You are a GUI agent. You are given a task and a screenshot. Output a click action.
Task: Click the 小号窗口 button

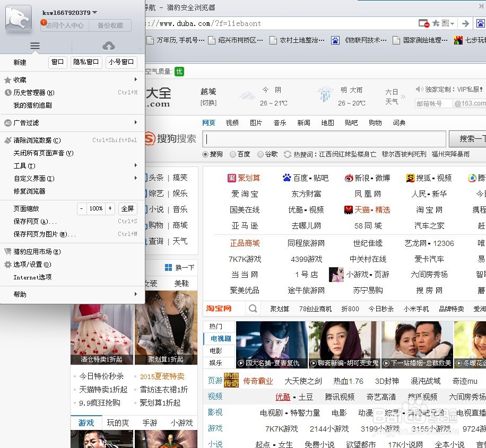pyautogui.click(x=121, y=62)
